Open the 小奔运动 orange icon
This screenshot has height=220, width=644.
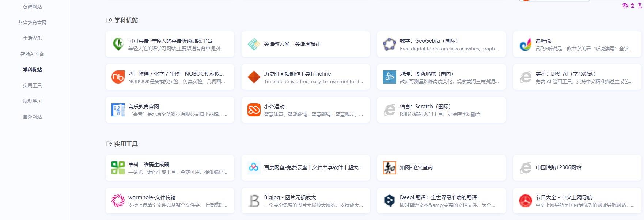(x=254, y=110)
